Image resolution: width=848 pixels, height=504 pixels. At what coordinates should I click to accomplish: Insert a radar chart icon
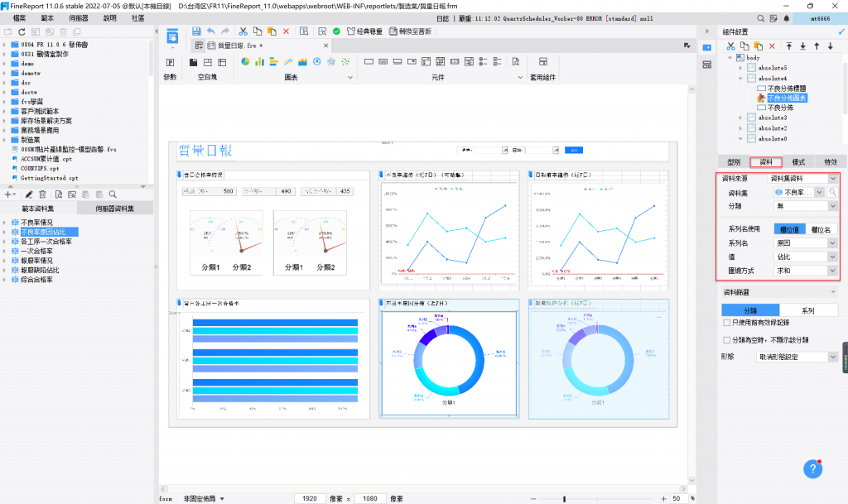(x=331, y=61)
